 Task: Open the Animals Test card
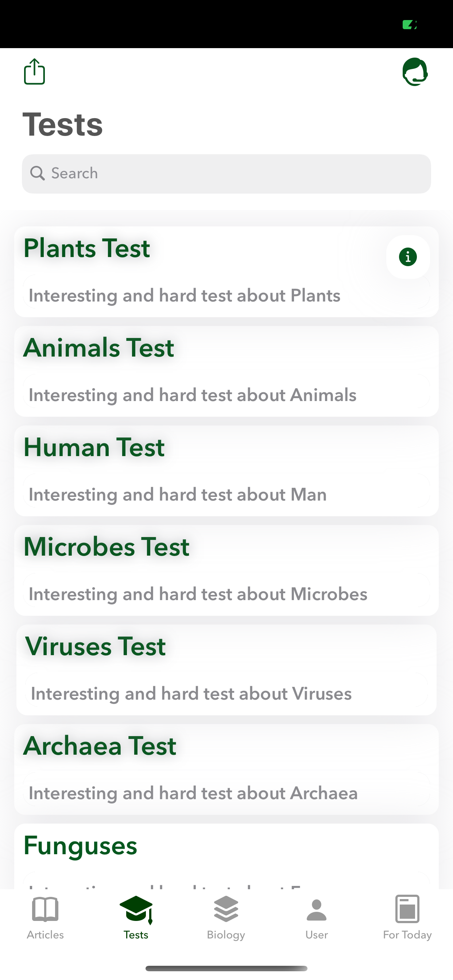click(x=226, y=371)
